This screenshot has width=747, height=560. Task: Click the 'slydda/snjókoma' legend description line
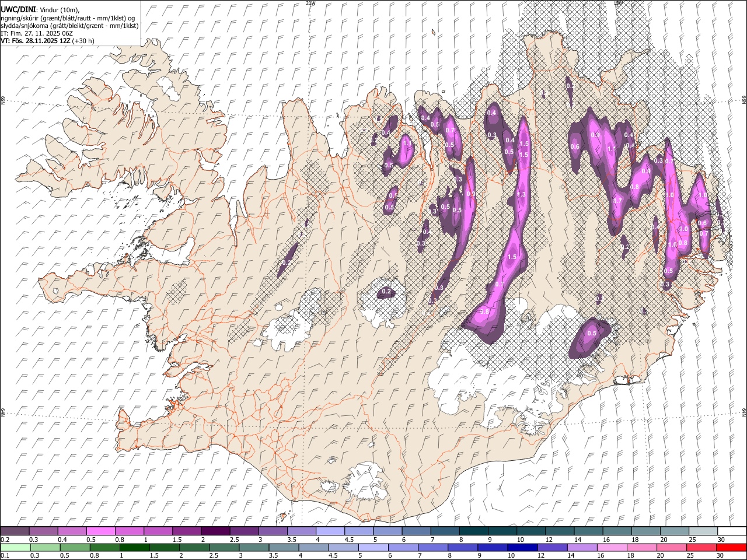coord(69,26)
